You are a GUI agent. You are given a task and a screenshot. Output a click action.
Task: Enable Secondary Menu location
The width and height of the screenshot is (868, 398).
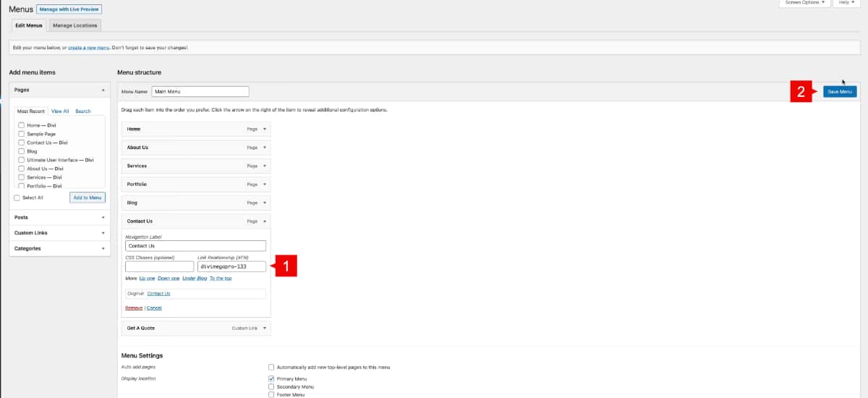(x=271, y=386)
